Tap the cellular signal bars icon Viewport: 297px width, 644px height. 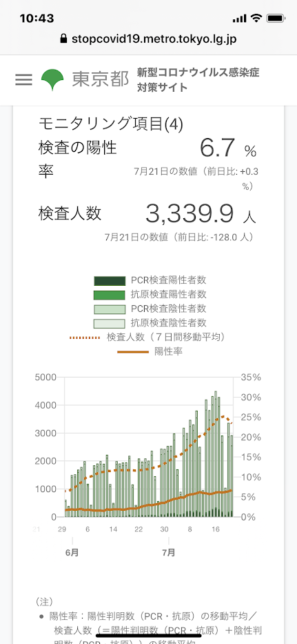pos(239,19)
